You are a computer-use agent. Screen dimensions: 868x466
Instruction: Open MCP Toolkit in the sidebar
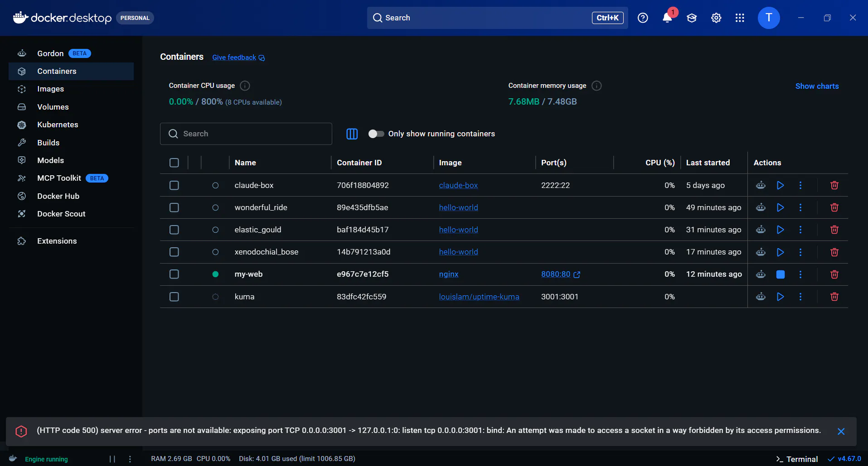coord(71,178)
